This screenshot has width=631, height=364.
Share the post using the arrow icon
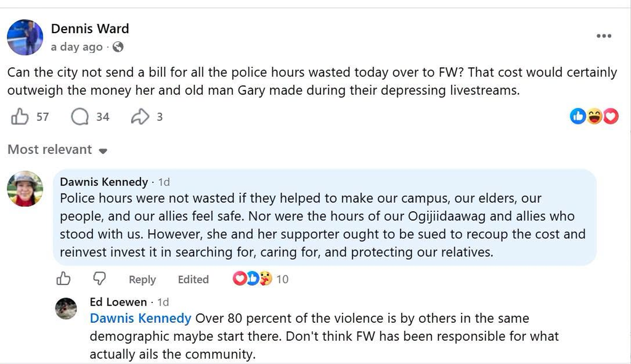[x=140, y=117]
